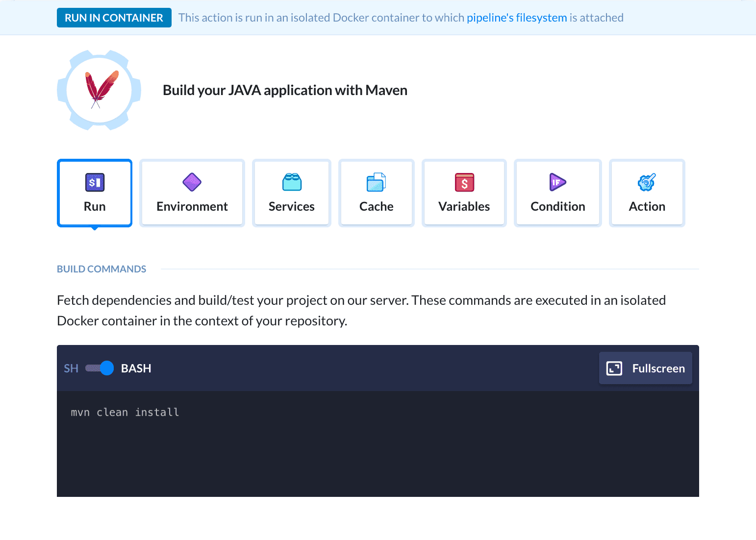The height and width of the screenshot is (540, 756).
Task: Switch to the Environment tab
Action: coord(192,193)
